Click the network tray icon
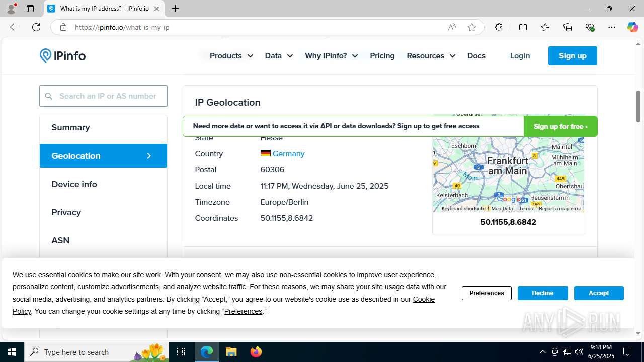644x362 pixels. (x=567, y=352)
